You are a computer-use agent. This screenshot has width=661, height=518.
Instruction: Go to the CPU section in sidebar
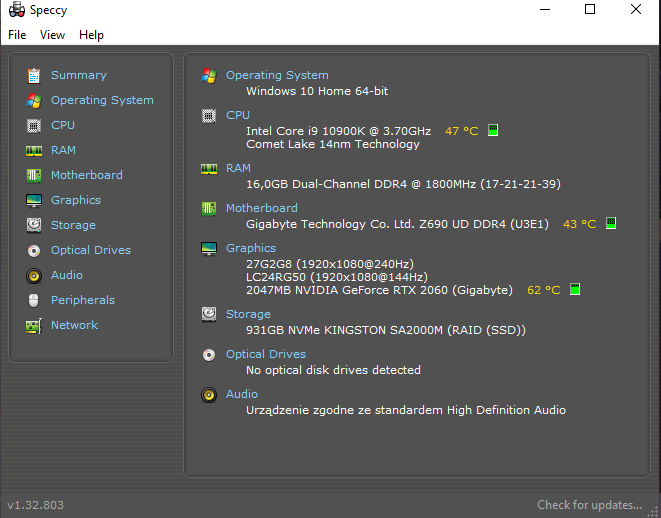click(63, 125)
